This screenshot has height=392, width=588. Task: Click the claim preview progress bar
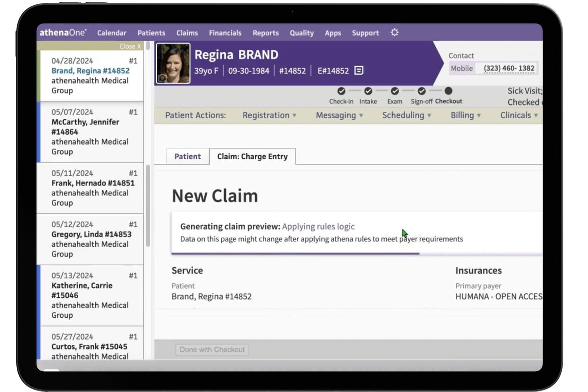click(x=357, y=253)
